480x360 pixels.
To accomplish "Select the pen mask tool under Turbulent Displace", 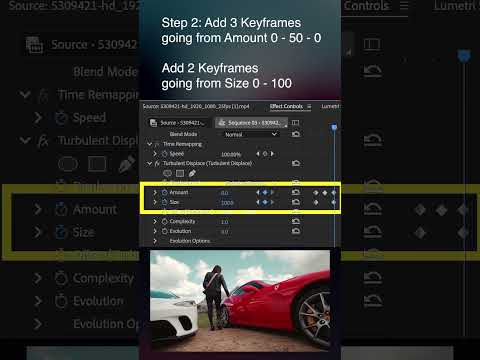I will [x=192, y=173].
